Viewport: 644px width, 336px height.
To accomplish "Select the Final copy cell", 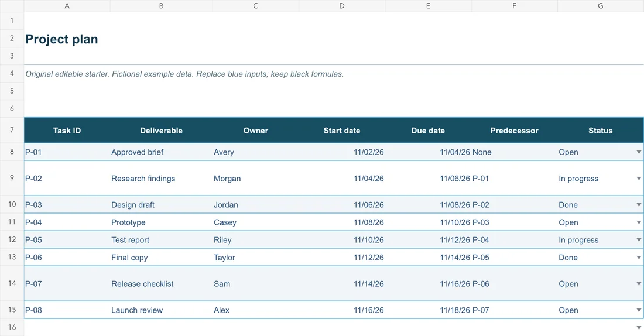I will point(162,258).
